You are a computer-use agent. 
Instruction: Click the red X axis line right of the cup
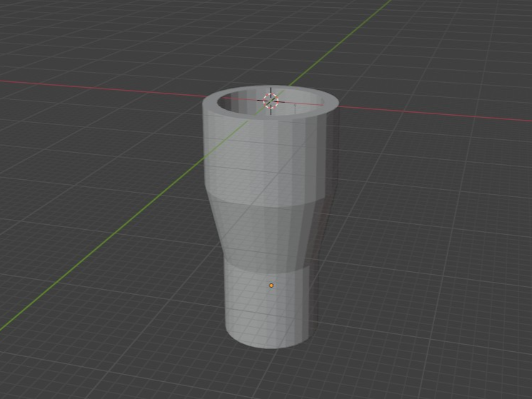pyautogui.click(x=434, y=113)
